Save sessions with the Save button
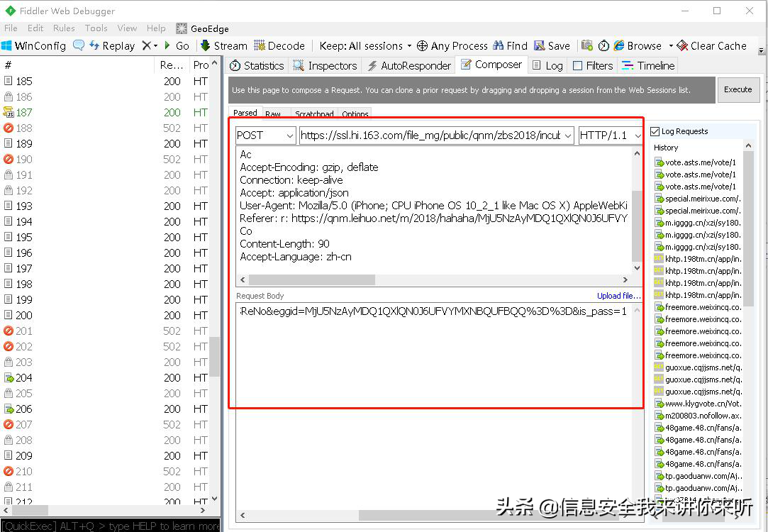The width and height of the screenshot is (768, 532). tap(552, 46)
